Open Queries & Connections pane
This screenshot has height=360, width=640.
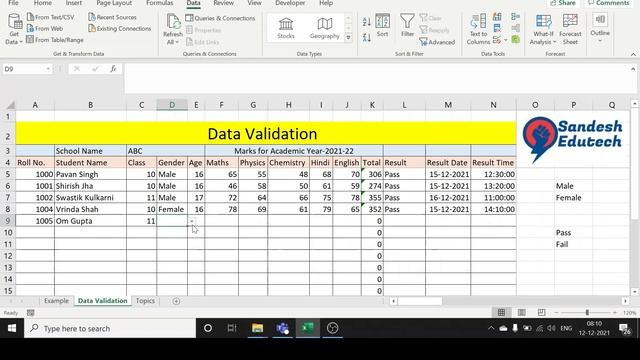point(220,18)
